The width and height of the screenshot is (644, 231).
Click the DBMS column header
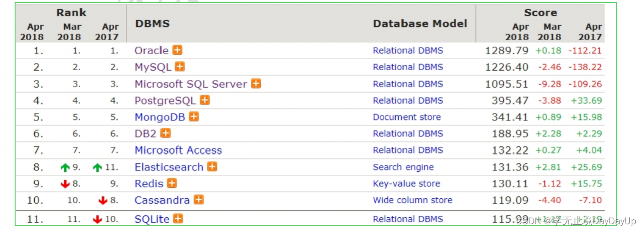coord(152,24)
